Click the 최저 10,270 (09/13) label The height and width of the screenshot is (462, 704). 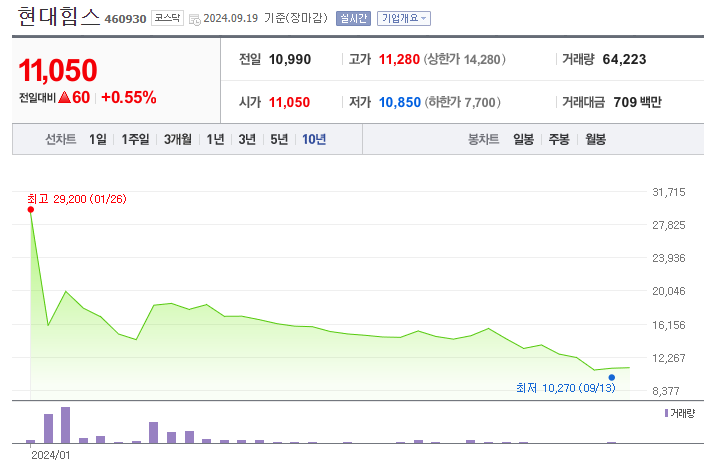tap(566, 388)
